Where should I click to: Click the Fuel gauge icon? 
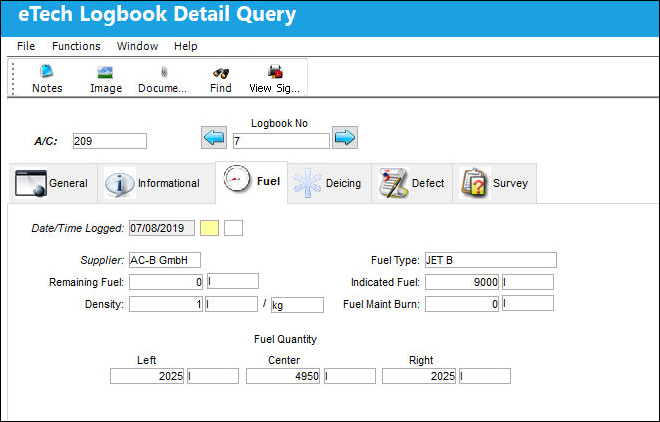click(237, 179)
